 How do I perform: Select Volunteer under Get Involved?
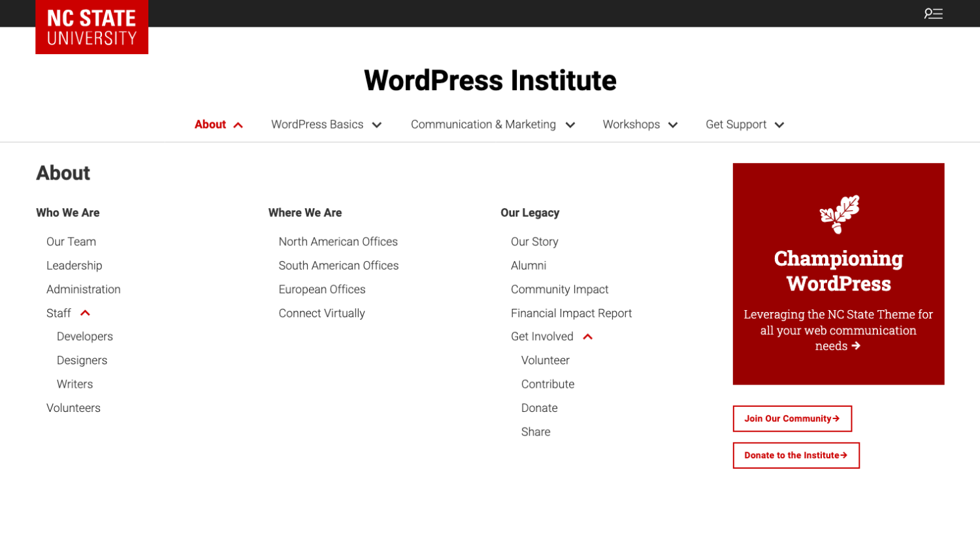(545, 360)
